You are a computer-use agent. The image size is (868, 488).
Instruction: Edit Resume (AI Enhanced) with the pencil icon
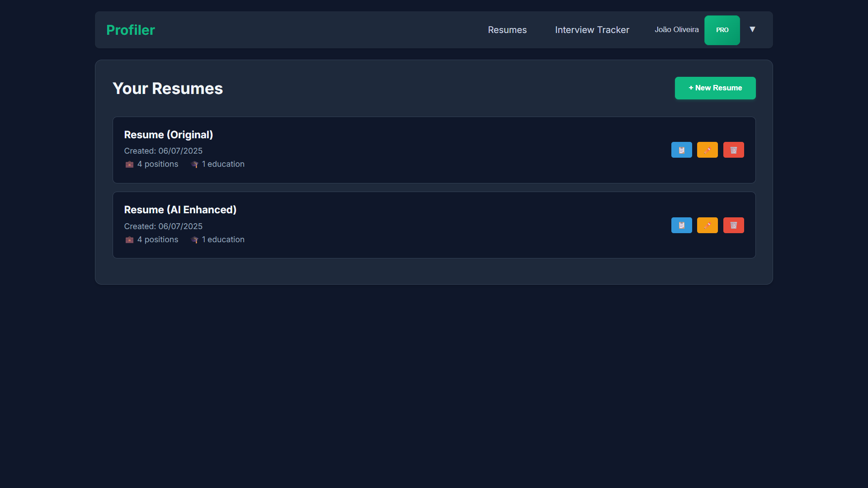click(x=707, y=225)
